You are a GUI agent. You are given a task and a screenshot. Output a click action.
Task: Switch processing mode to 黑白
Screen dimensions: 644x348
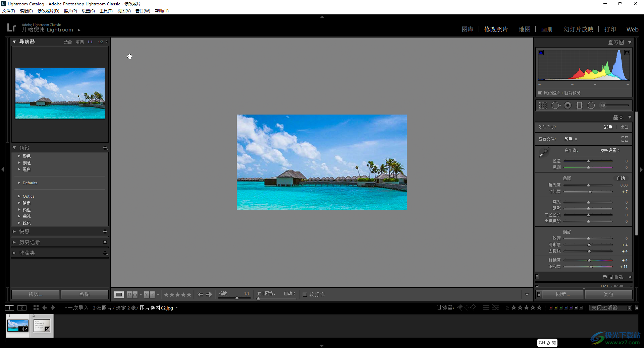pyautogui.click(x=624, y=127)
